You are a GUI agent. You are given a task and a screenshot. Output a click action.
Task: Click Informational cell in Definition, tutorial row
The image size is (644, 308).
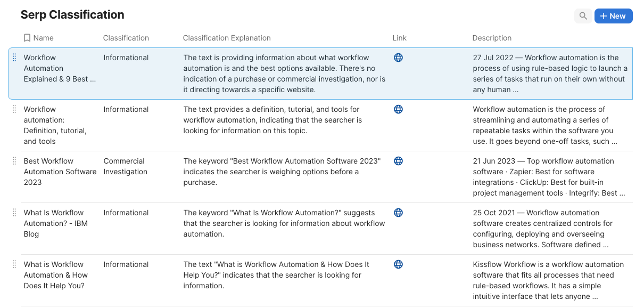(x=126, y=109)
